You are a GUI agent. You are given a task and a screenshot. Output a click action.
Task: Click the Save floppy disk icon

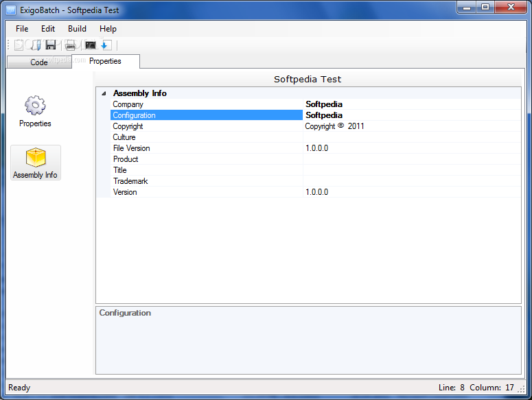[x=51, y=45]
